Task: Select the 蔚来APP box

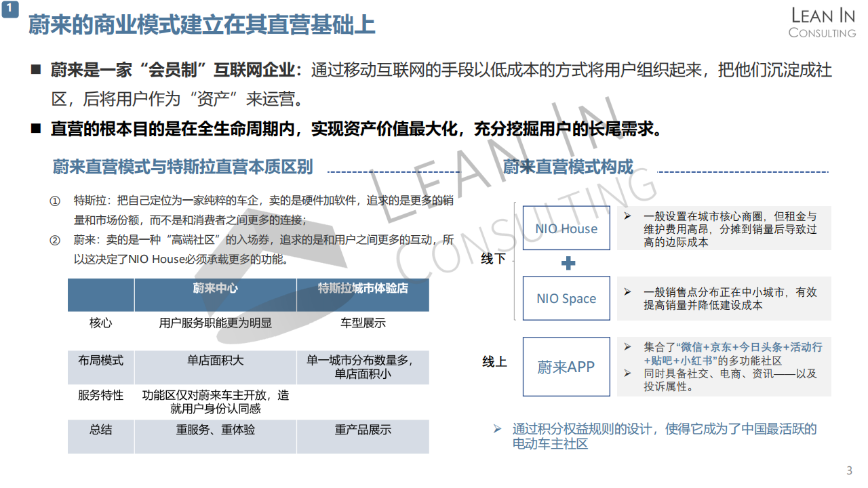Action: pos(566,367)
